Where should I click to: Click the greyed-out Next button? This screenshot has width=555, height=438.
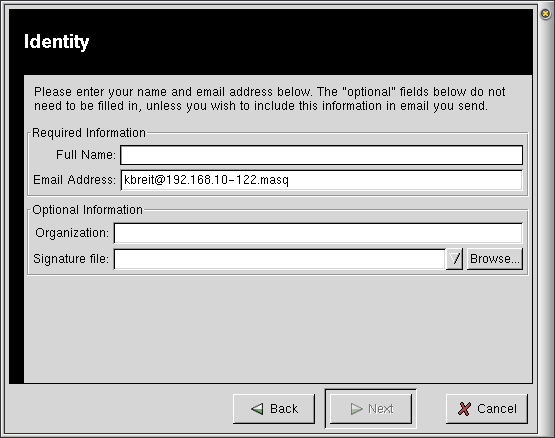(371, 409)
